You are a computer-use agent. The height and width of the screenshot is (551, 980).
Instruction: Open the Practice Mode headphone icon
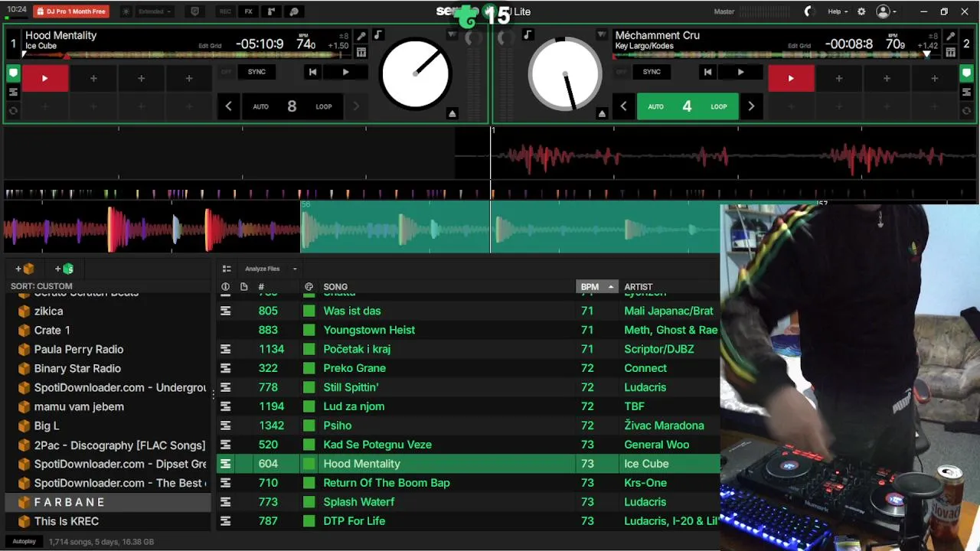pyautogui.click(x=294, y=11)
